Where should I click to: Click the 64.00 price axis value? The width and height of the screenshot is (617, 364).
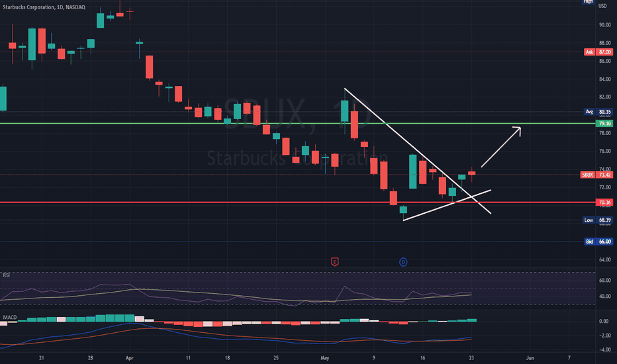605,259
